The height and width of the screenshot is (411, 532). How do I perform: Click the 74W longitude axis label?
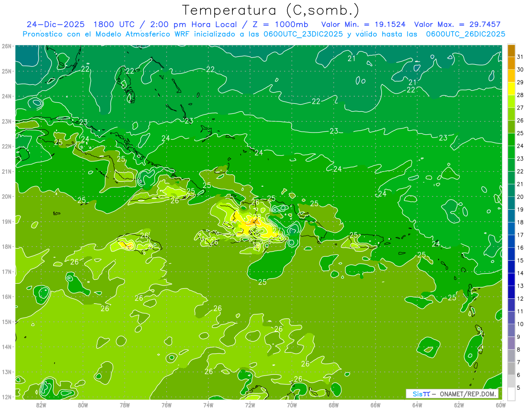[x=208, y=405]
